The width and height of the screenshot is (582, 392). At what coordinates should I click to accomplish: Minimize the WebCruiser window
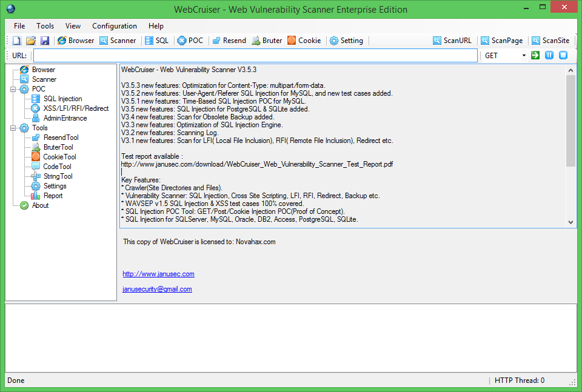tap(526, 8)
